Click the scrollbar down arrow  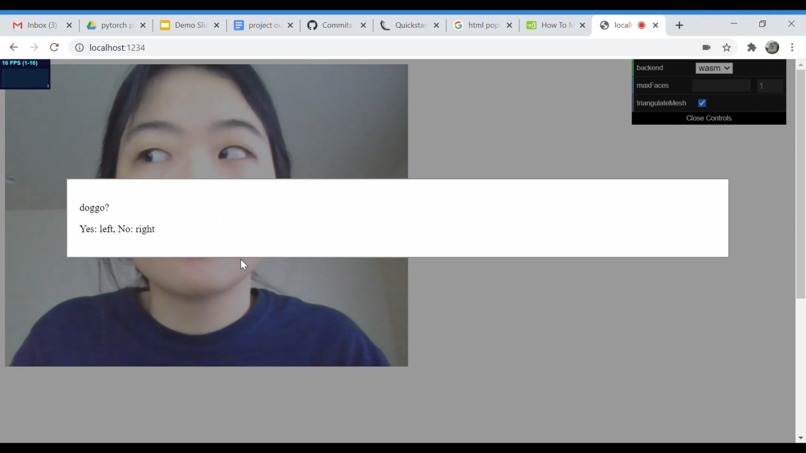tap(800, 438)
